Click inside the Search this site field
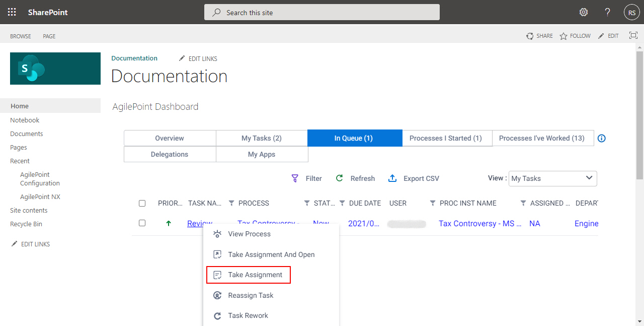Screen dimensions: 644x326 point(322,12)
